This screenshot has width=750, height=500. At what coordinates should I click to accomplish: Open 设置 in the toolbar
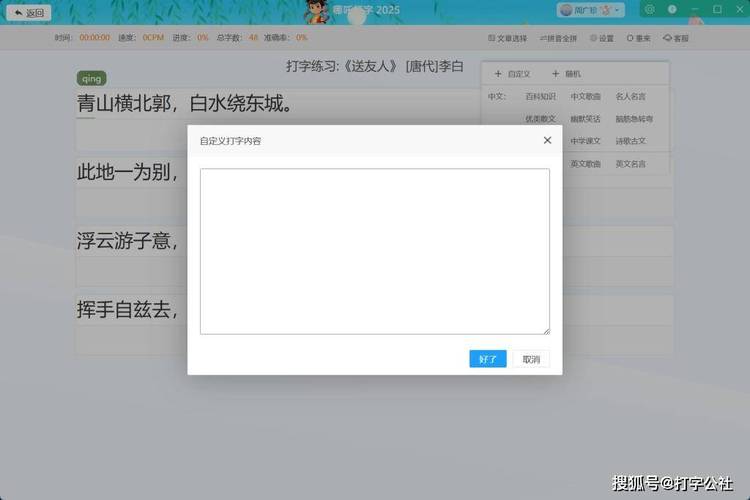pos(602,38)
